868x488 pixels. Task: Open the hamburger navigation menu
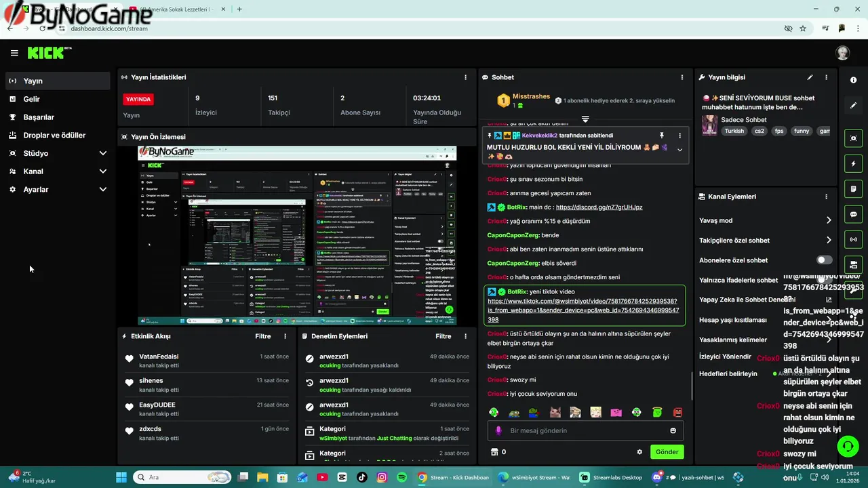click(x=14, y=53)
